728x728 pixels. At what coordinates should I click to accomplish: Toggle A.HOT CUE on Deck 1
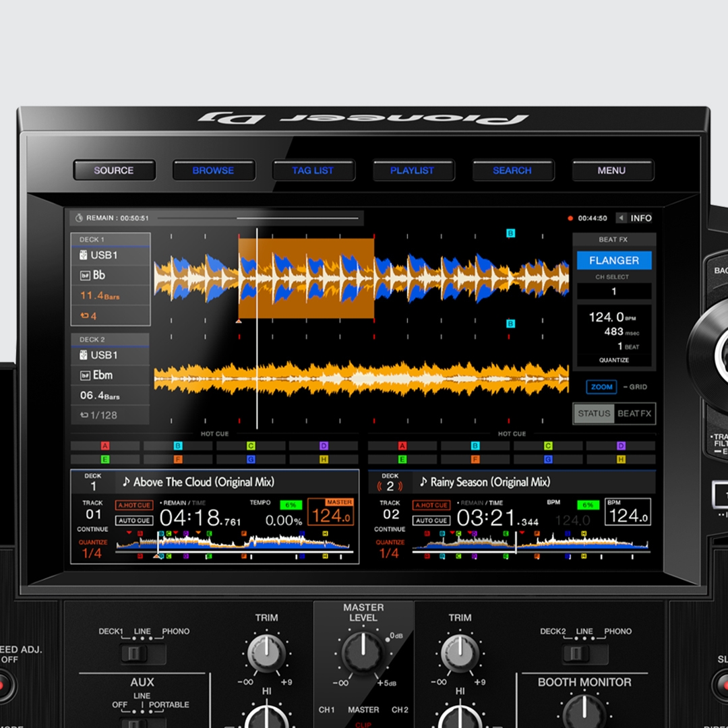pyautogui.click(x=134, y=506)
